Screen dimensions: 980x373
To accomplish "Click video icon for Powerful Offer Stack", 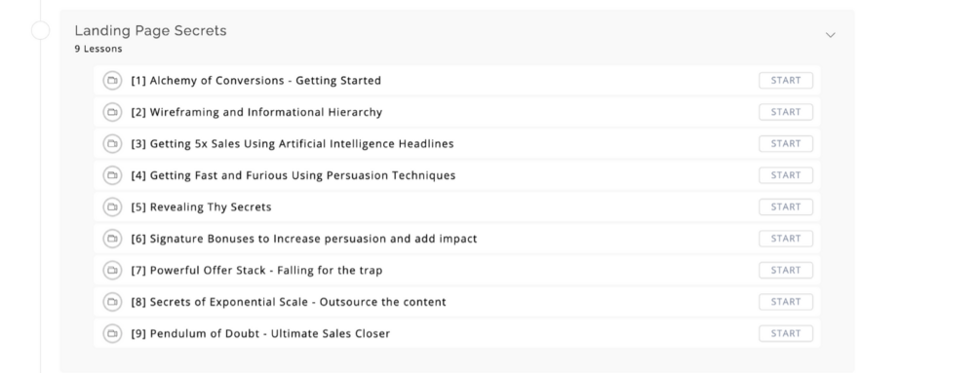I will point(112,270).
